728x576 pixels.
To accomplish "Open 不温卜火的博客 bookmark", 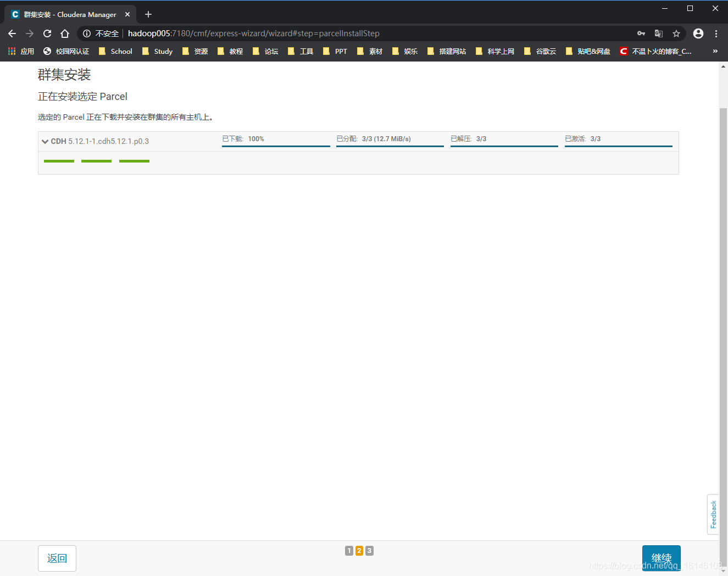I will click(655, 51).
